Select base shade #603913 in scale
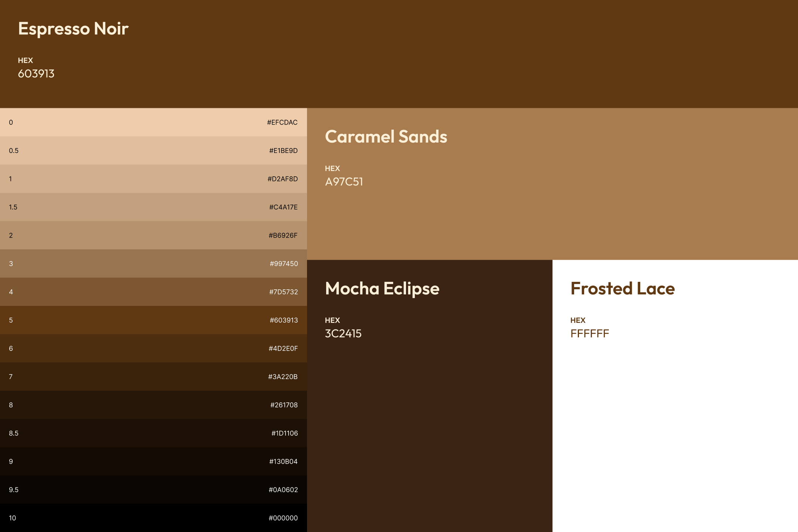Viewport: 798px width, 532px height. pos(153,320)
